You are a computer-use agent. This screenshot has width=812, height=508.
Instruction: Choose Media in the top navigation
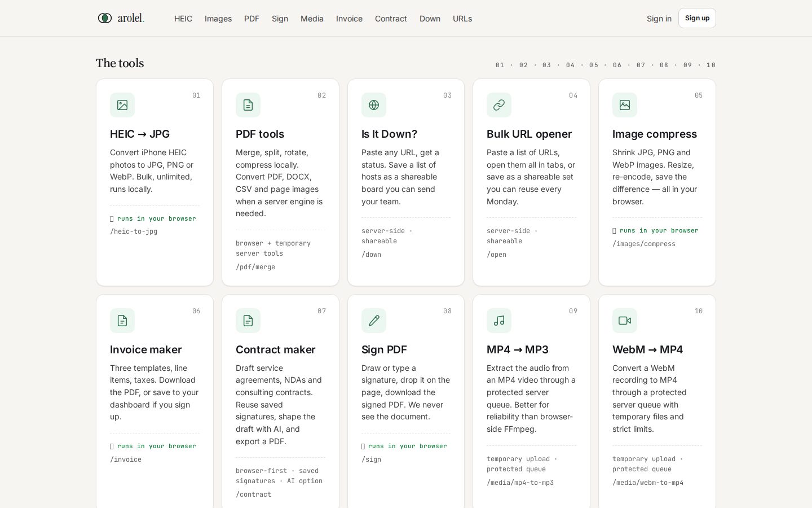312,19
